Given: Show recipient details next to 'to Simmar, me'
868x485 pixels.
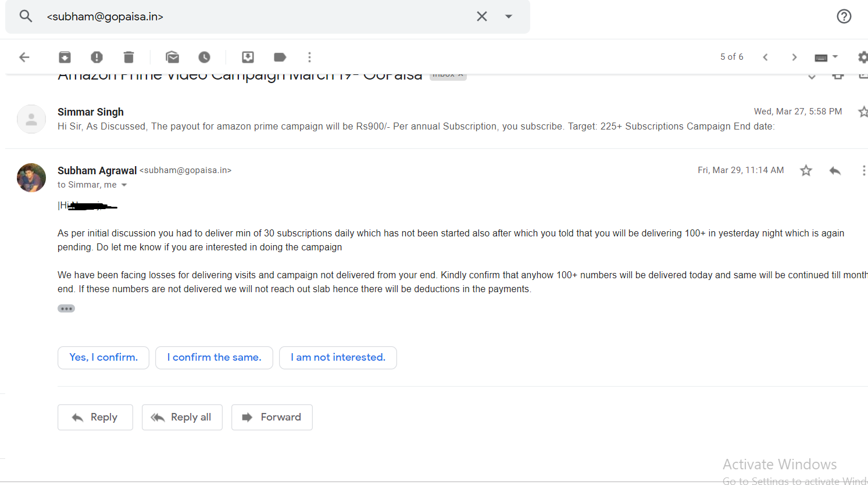Looking at the screenshot, I should [124, 185].
